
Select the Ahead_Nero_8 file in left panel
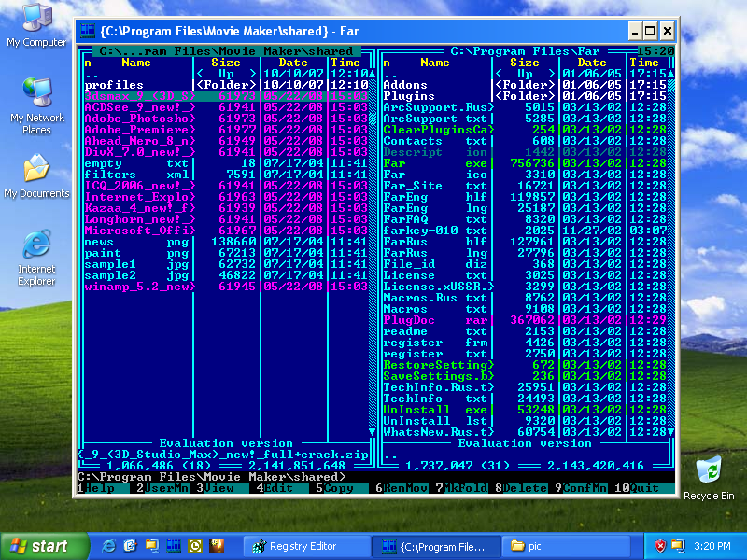pyautogui.click(x=226, y=141)
